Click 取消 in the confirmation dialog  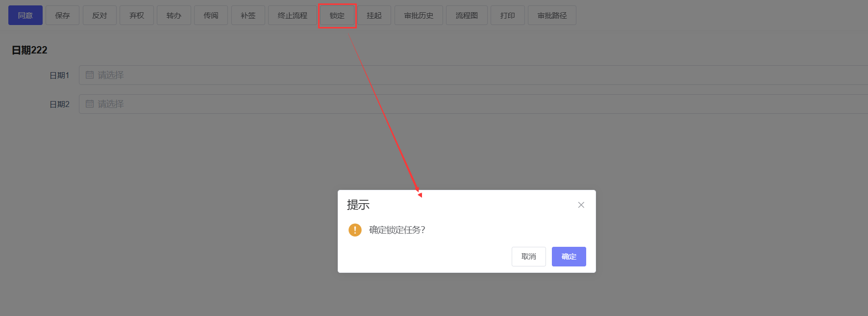point(529,257)
